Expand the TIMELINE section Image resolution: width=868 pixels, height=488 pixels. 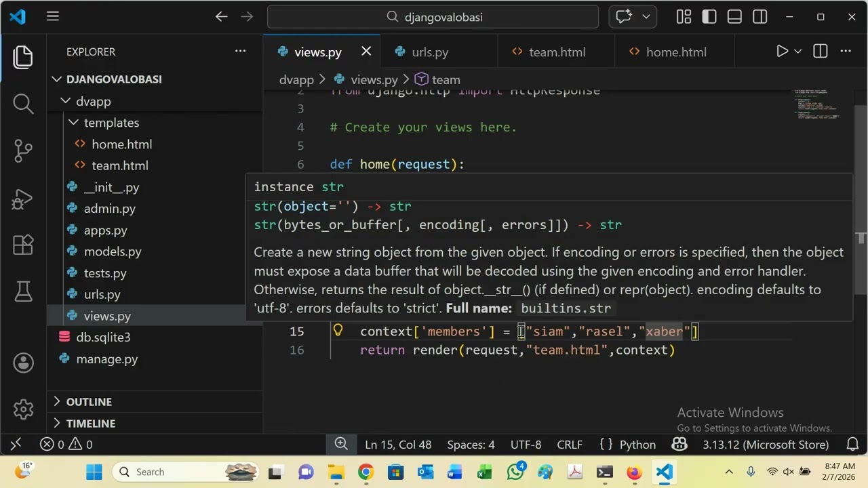coord(57,424)
